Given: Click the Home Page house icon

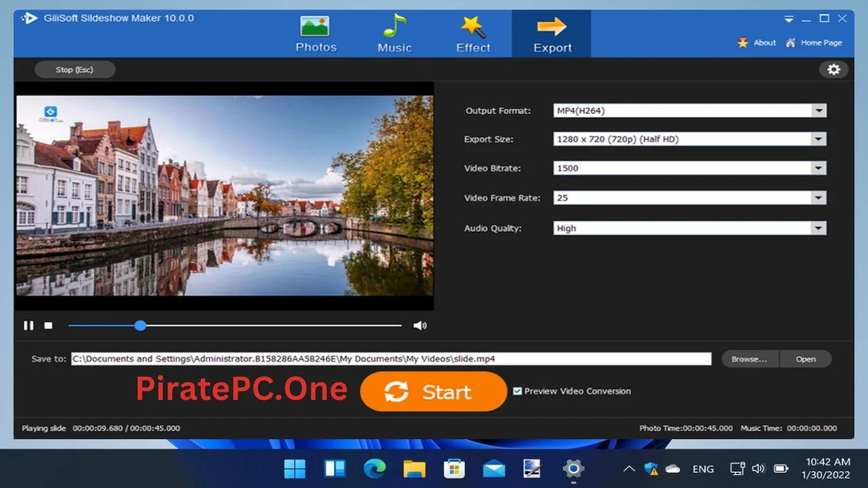Looking at the screenshot, I should click(x=791, y=43).
